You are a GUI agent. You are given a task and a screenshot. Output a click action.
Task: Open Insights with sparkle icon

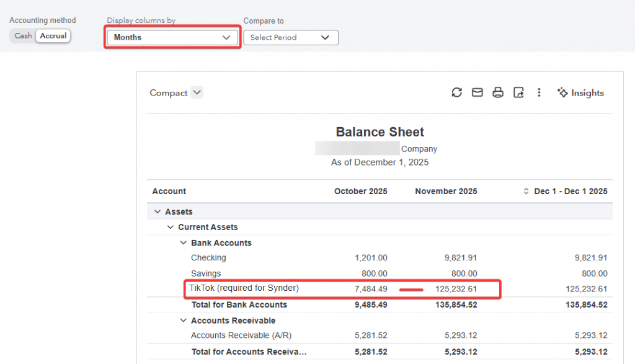[580, 92]
